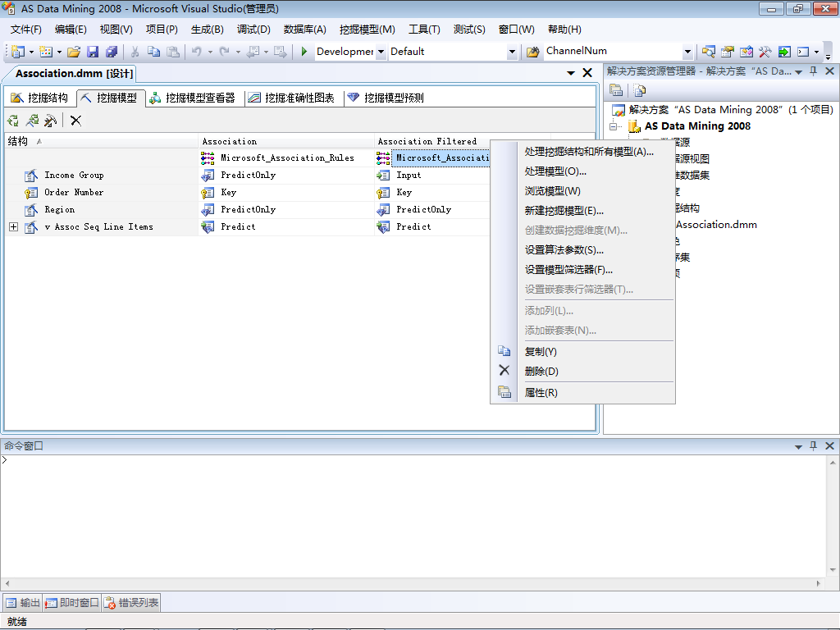This screenshot has width=840, height=630.
Task: Click the green Start Debugging arrow
Action: 304,52
